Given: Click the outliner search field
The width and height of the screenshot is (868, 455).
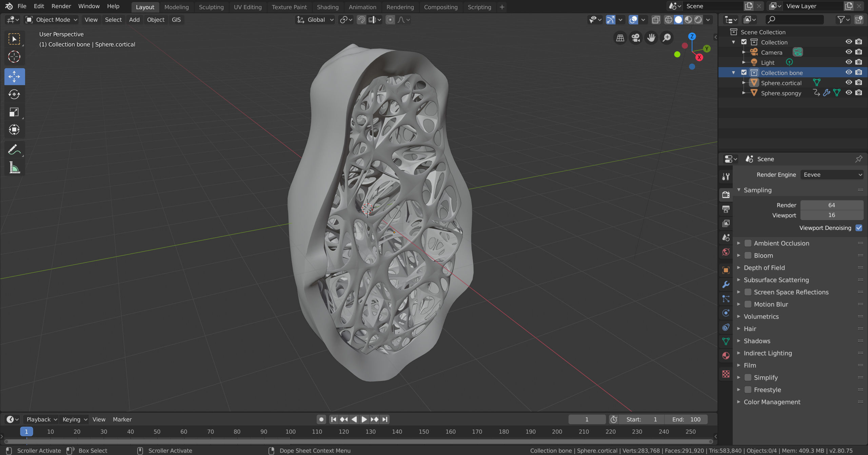Looking at the screenshot, I should [x=794, y=20].
